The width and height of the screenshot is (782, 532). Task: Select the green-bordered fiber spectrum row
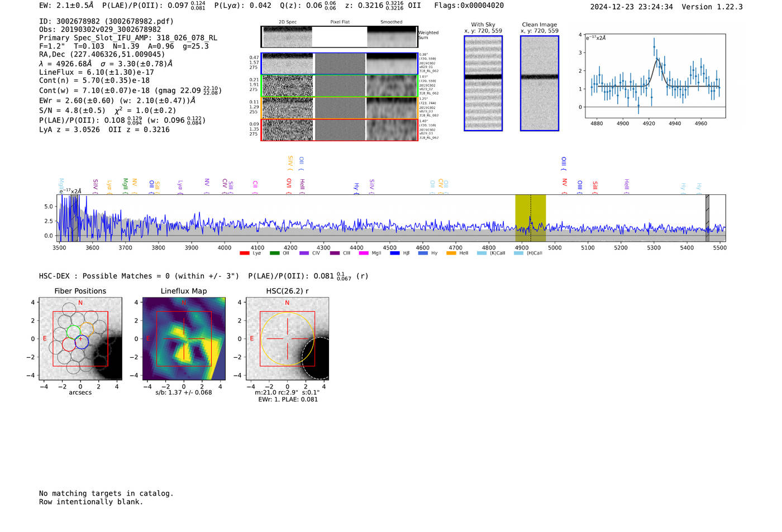[x=339, y=86]
